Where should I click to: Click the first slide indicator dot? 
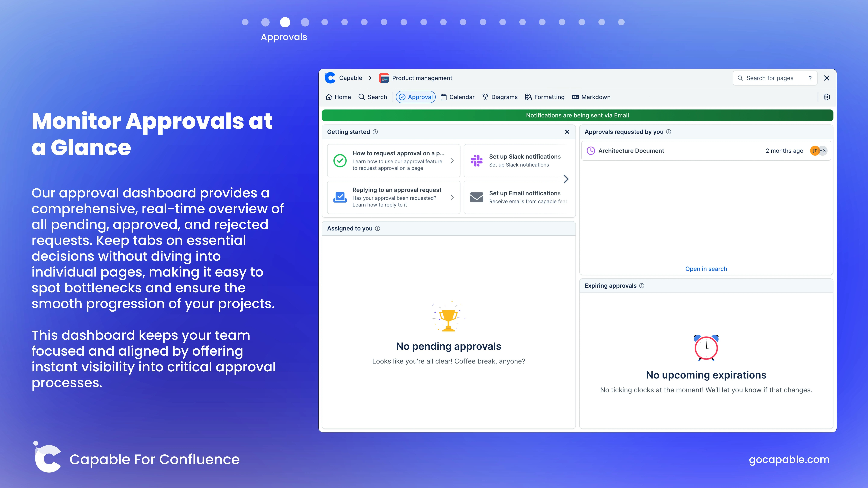245,22
